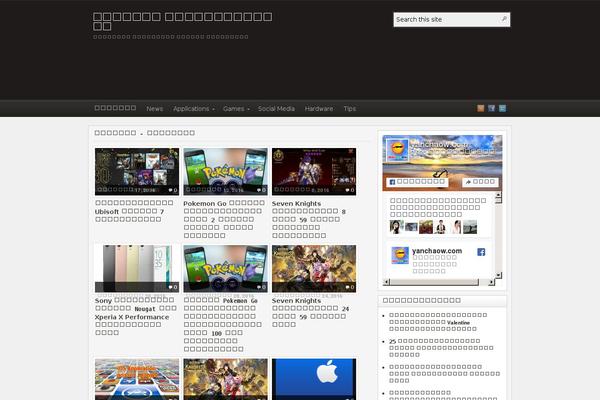Click the magnifier icon in the search box
Viewport: 600px width, 400px height.
504,19
